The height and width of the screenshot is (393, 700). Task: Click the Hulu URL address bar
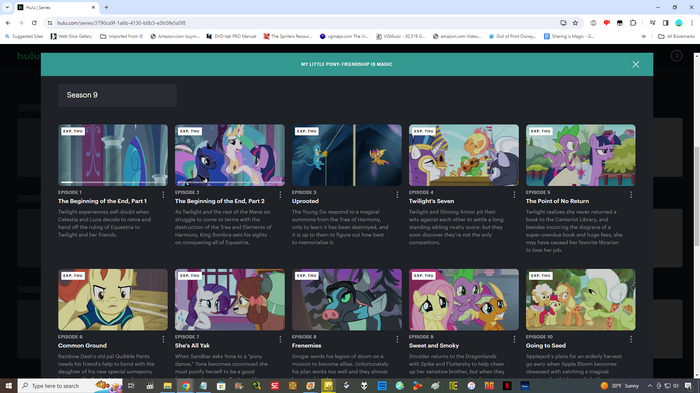point(304,23)
